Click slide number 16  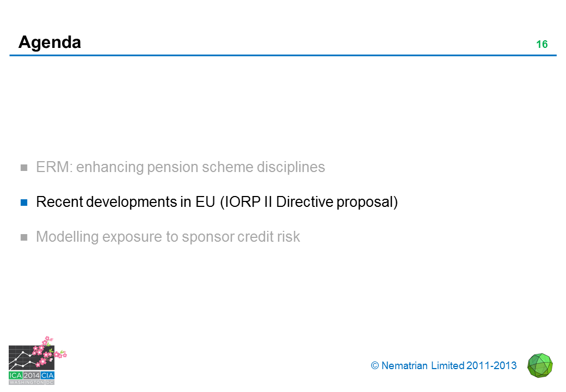(542, 45)
